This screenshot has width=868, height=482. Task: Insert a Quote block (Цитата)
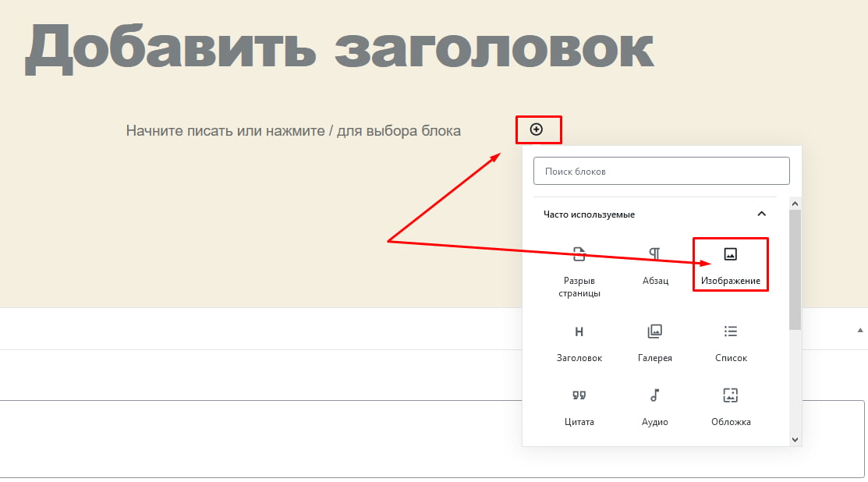[579, 407]
